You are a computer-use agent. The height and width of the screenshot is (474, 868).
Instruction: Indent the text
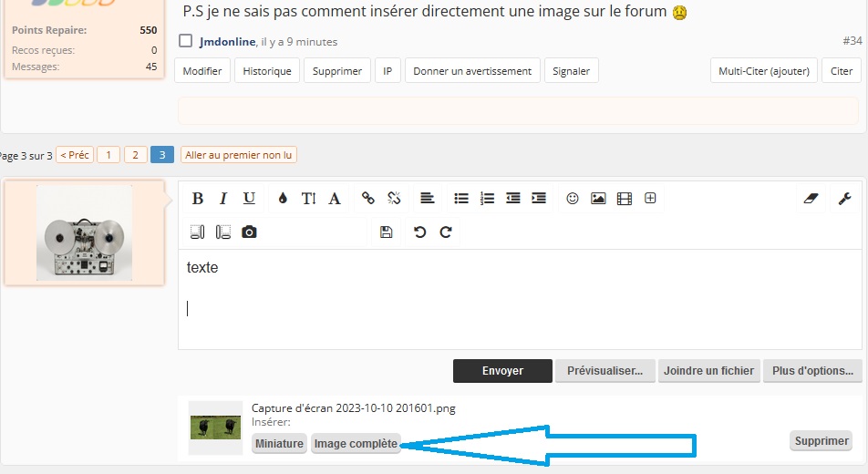click(539, 198)
